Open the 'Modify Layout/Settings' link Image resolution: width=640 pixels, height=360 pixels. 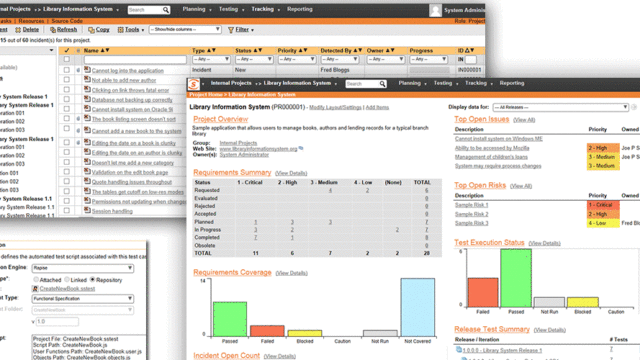tap(335, 107)
